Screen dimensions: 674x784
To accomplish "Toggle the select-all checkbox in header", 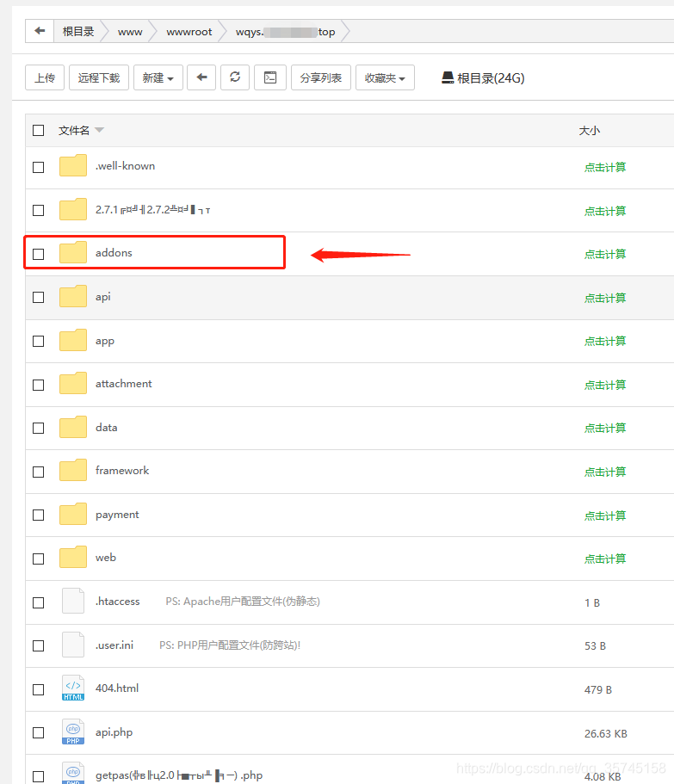I will point(38,131).
